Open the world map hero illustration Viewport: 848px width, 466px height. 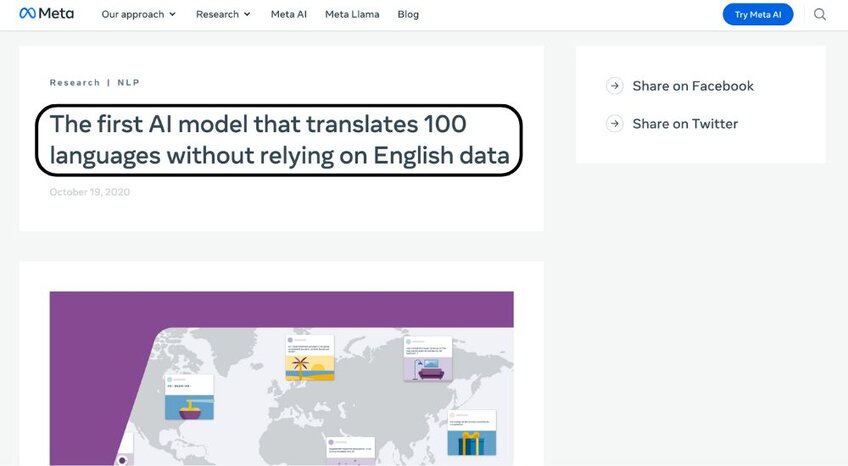(282, 378)
